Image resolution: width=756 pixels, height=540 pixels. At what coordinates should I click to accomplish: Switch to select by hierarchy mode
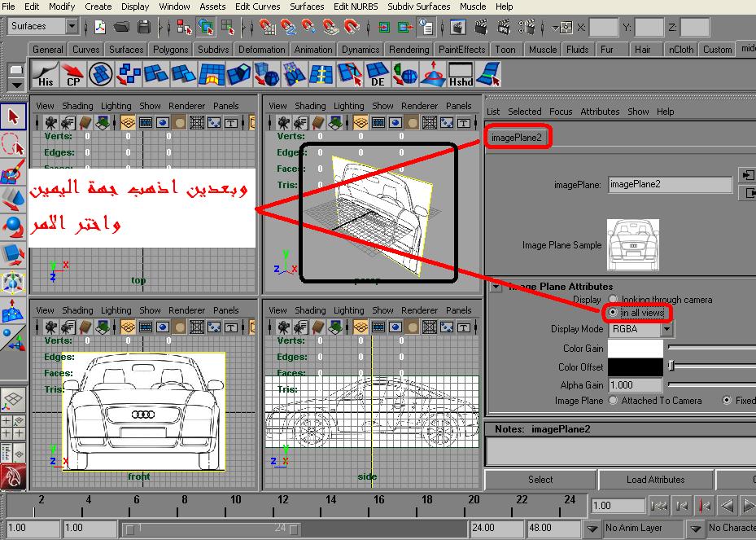pos(184,27)
